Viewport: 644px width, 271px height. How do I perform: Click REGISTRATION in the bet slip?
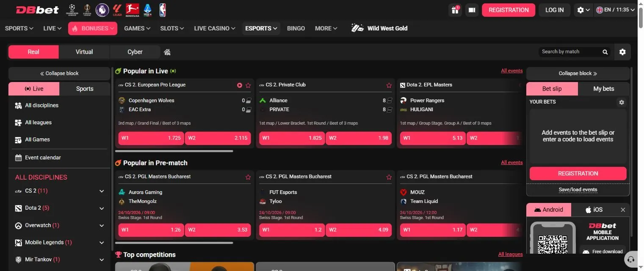pos(578,173)
